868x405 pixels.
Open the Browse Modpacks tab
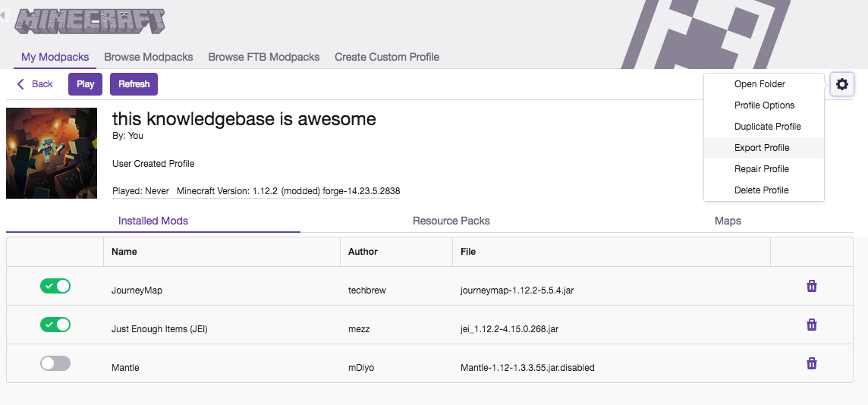tap(149, 57)
